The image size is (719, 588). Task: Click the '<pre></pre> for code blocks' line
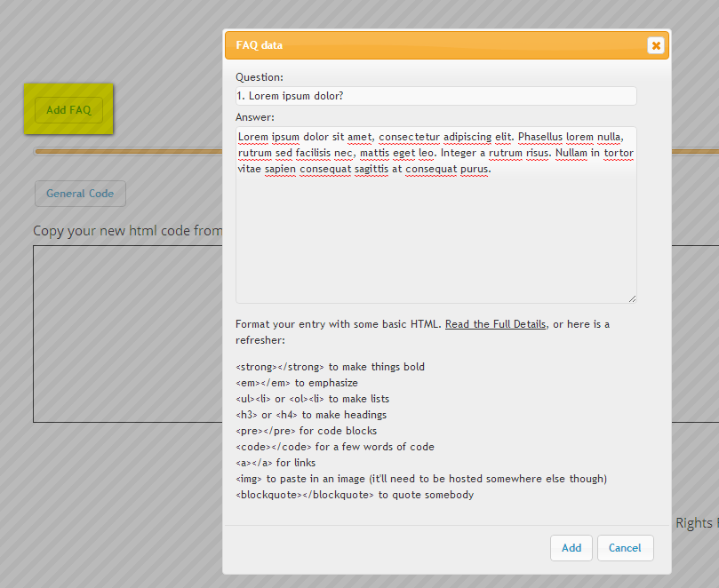pos(307,431)
